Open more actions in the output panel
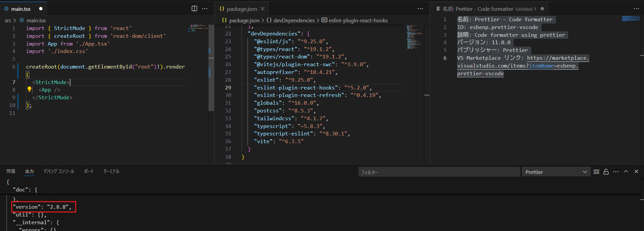644x231 pixels. pos(616,172)
